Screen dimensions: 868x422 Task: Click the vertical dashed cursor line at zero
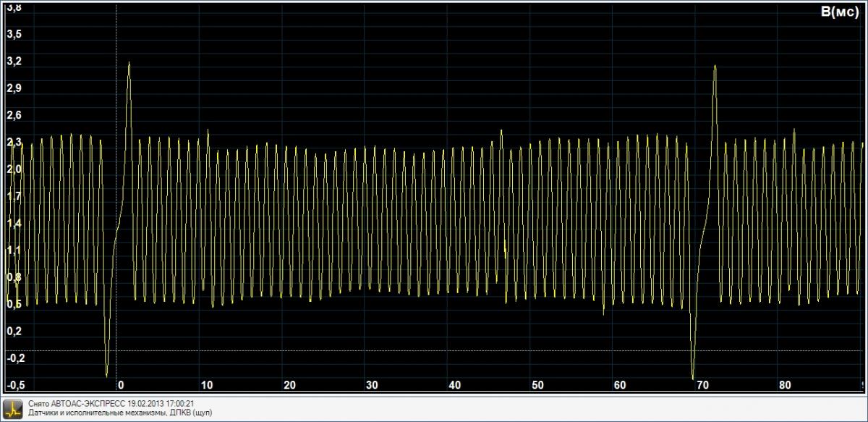click(116, 181)
